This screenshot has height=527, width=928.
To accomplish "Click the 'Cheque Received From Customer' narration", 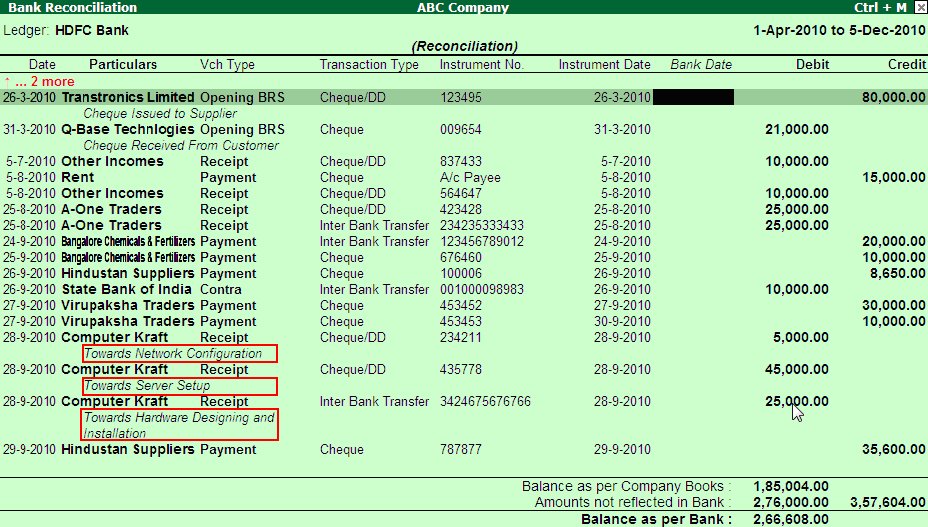I will (181, 145).
